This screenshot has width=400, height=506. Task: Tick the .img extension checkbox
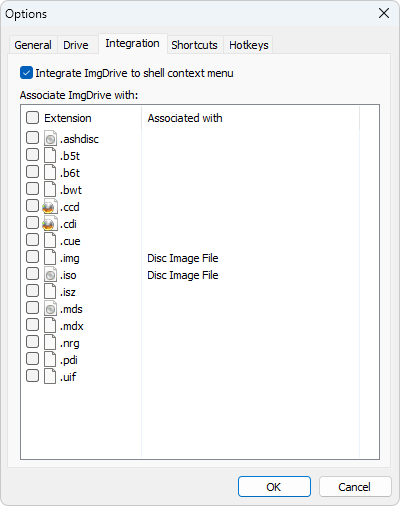32,257
